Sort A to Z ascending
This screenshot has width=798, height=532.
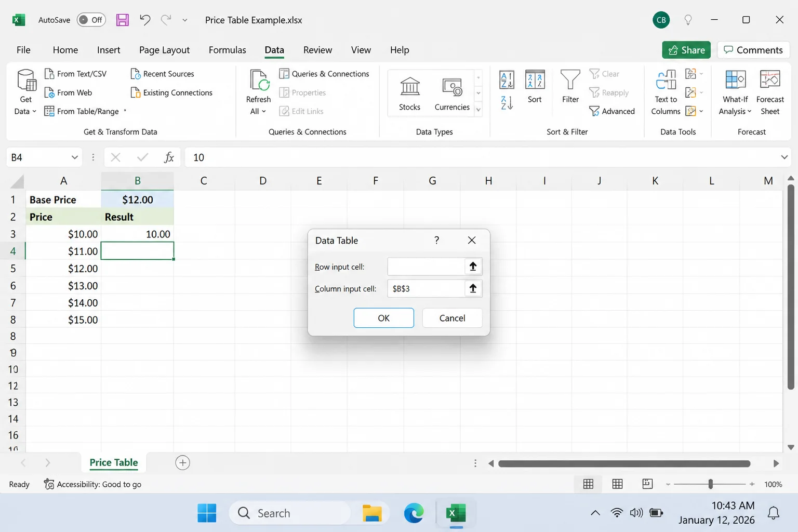coord(507,79)
